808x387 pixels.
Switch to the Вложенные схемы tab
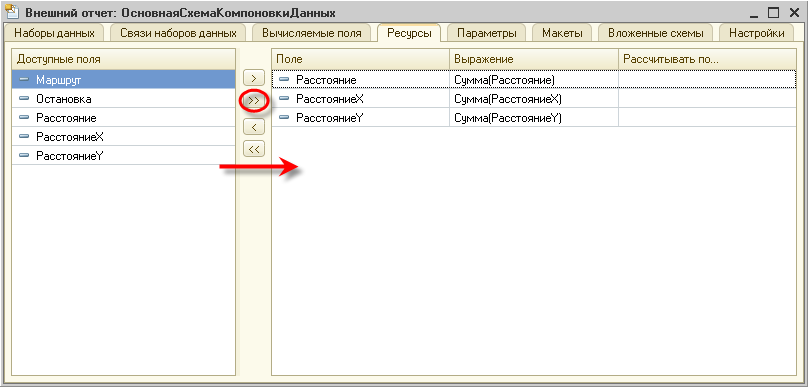655,33
